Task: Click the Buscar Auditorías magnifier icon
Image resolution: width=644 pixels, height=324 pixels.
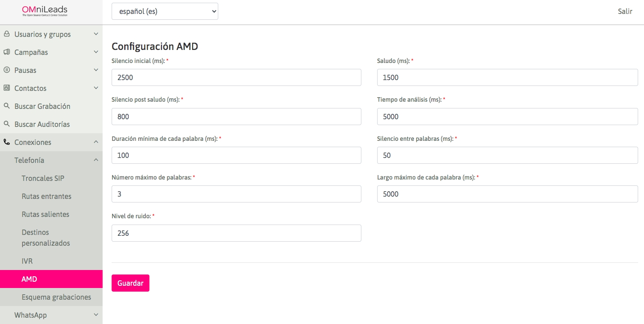Action: (7, 124)
